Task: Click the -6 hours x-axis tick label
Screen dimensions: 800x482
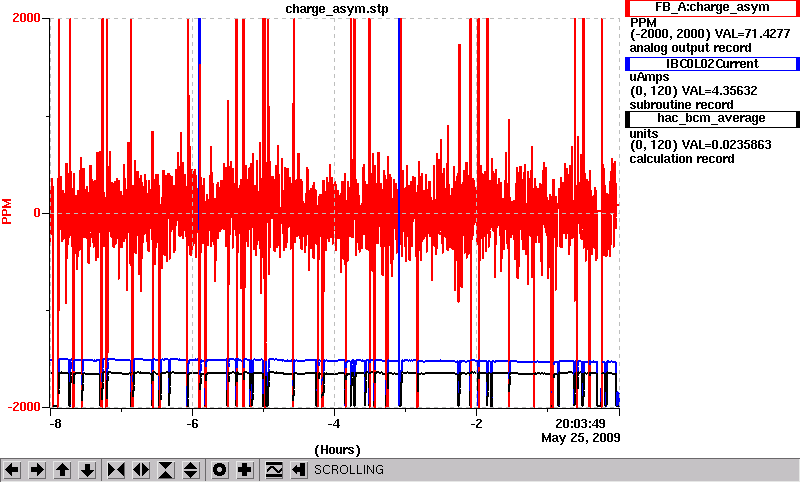Action: (192, 424)
